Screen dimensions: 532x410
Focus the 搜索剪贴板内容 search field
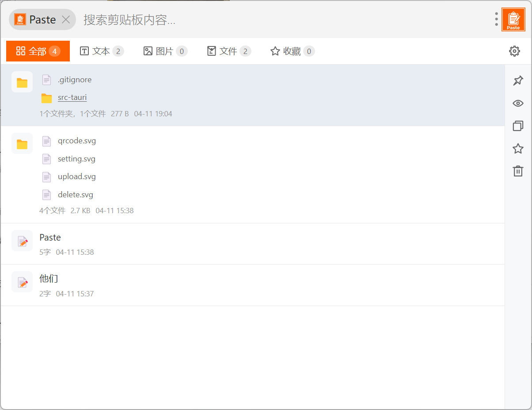click(285, 19)
